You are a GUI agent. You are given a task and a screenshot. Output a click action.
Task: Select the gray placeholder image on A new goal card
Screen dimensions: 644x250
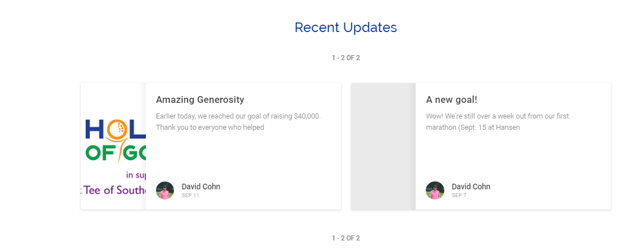click(x=383, y=147)
